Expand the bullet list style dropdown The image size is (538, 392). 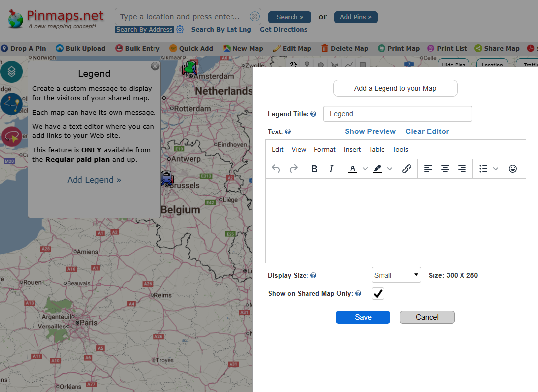coord(495,169)
